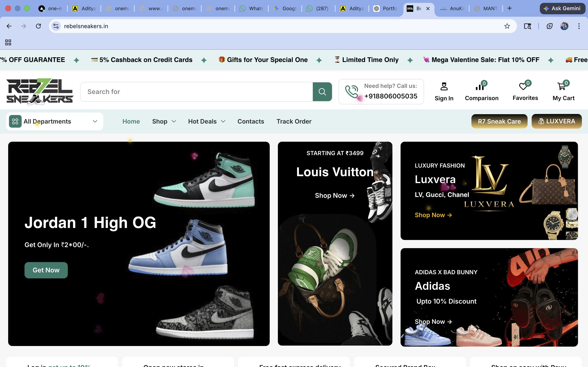
Task: Toggle the Chrome memory saver leaf icon
Action: coord(550,26)
